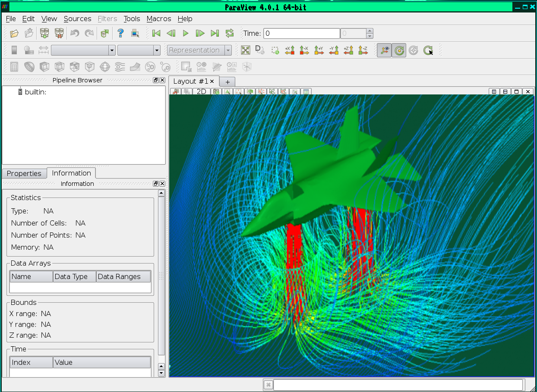Click the Select Cells On icon above view
This screenshot has height=392, width=537.
tap(227, 91)
